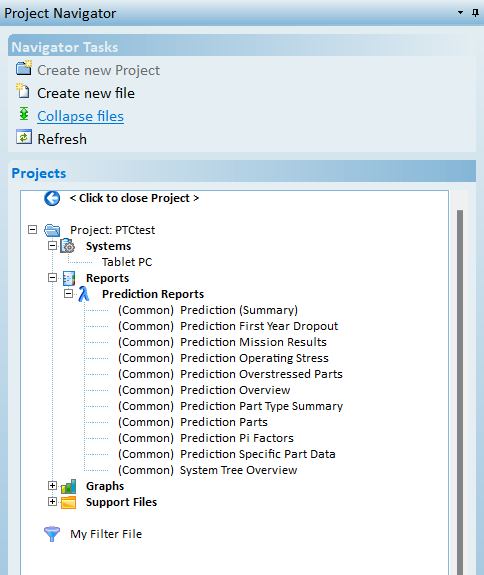Select the Systems tree label
The width and height of the screenshot is (484, 575).
(x=109, y=246)
